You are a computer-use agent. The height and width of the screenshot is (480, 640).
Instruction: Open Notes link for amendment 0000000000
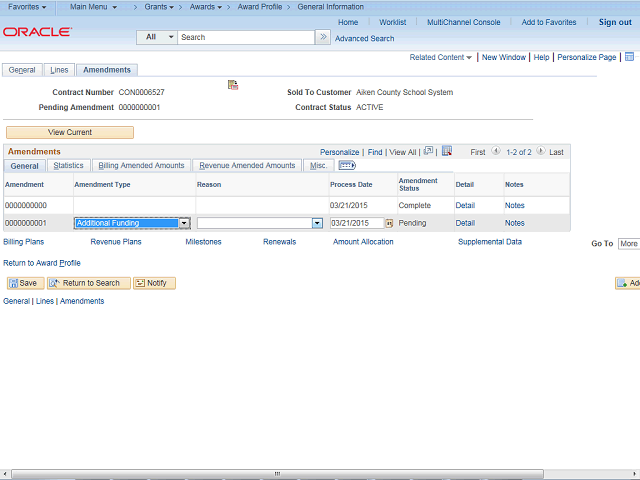pos(514,205)
